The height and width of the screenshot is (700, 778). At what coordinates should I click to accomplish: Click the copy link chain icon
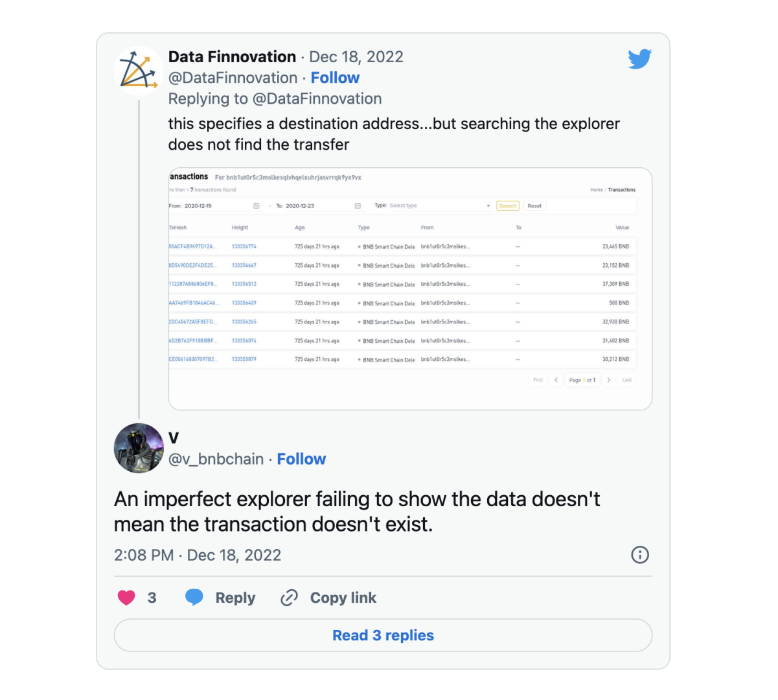[289, 598]
